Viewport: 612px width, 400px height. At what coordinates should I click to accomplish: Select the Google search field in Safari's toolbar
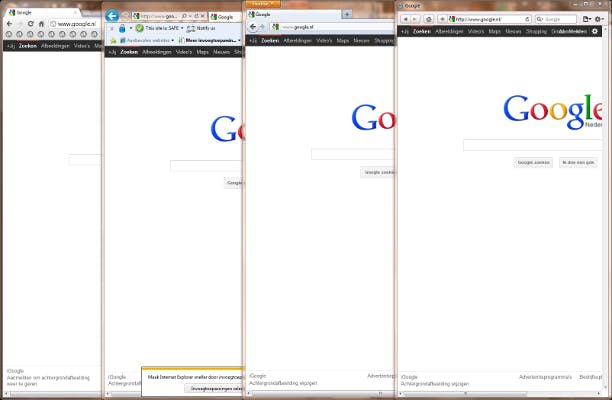pyautogui.click(x=556, y=19)
